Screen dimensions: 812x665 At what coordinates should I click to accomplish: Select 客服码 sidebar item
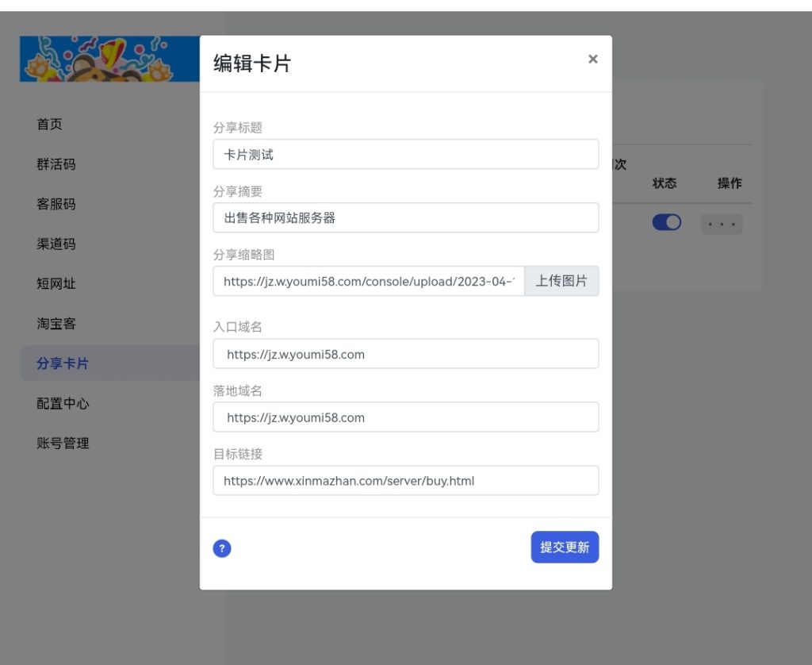coord(56,204)
